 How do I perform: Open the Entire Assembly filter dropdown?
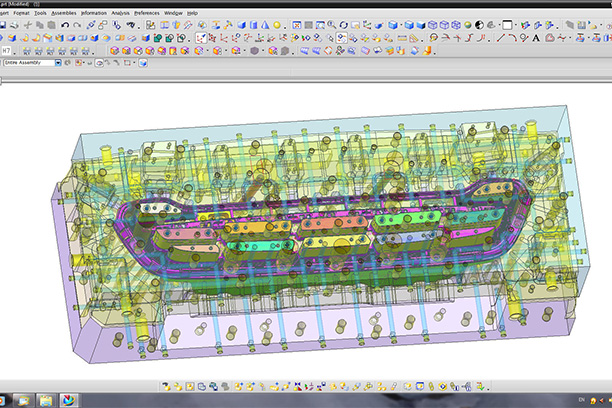[x=58, y=62]
